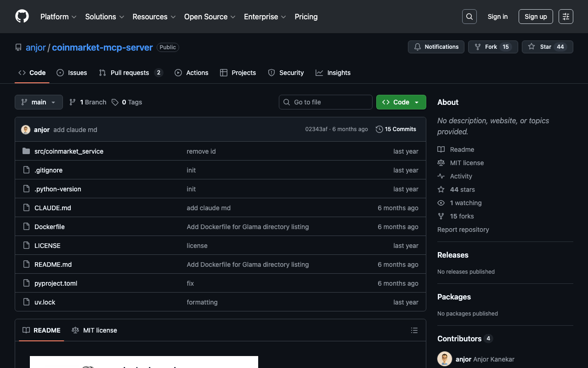Star the coinmarket-mcp-server repository
The width and height of the screenshot is (588, 368).
pos(547,47)
